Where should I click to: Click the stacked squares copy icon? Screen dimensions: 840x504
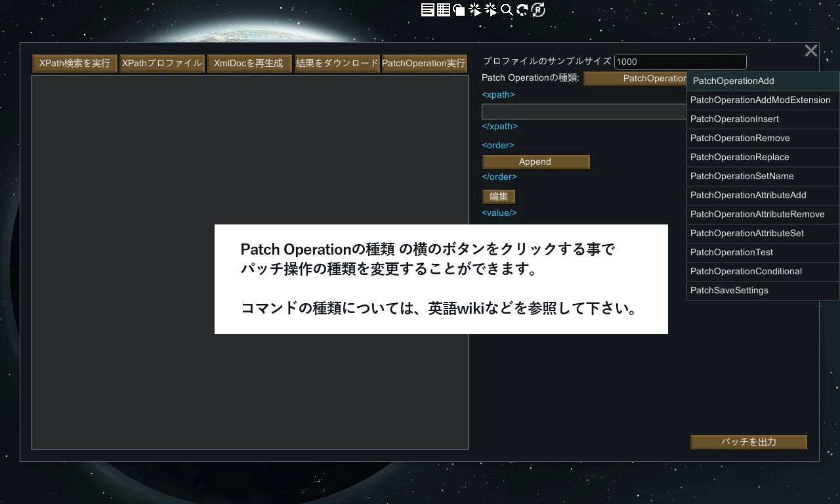(459, 10)
